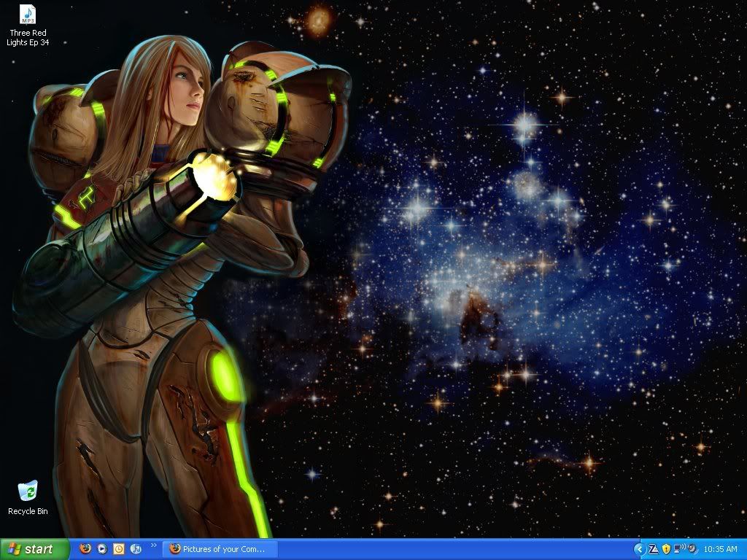Select the Three Red Lights MP3 file icon
The width and height of the screenshot is (747, 560).
pyautogui.click(x=28, y=15)
